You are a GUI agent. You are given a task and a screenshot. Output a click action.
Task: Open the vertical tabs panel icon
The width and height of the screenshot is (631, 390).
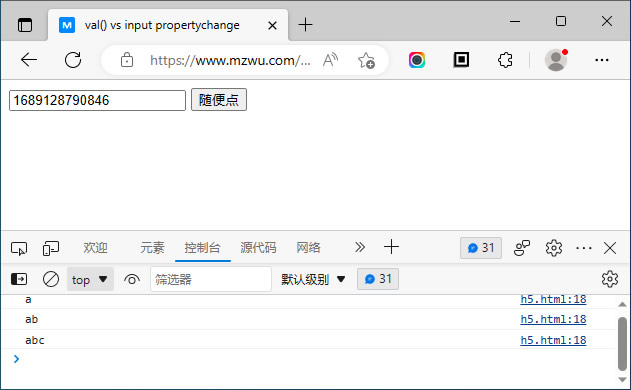pyautogui.click(x=25, y=25)
